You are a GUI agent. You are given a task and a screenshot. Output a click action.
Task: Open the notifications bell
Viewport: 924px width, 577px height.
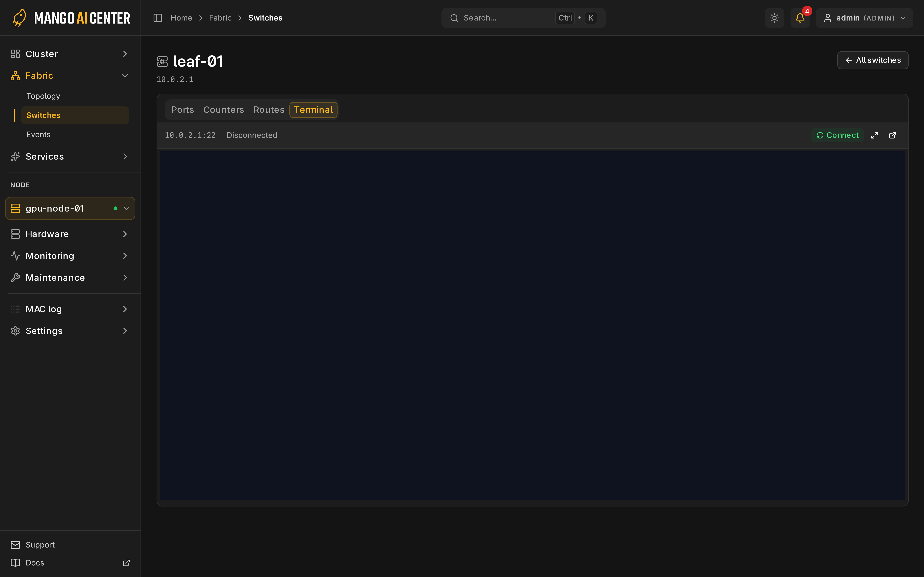800,18
